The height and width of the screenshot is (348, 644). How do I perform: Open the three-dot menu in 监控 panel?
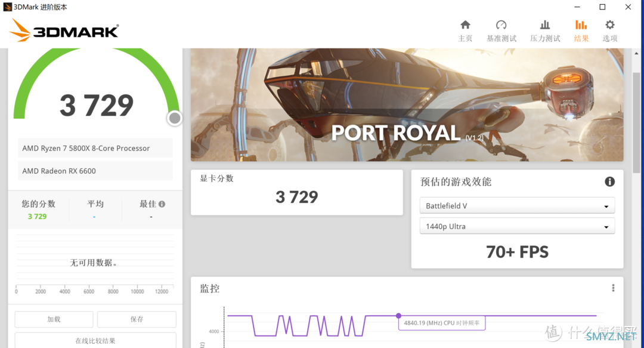(613, 288)
